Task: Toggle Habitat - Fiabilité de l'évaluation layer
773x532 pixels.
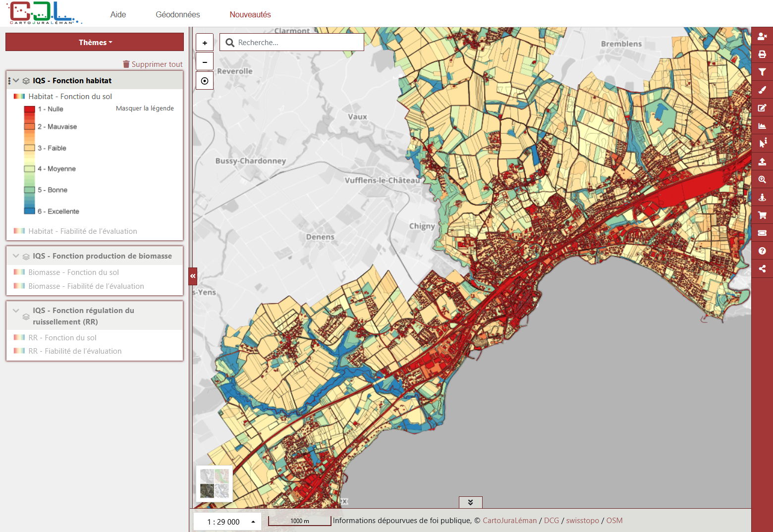Action: pyautogui.click(x=83, y=231)
